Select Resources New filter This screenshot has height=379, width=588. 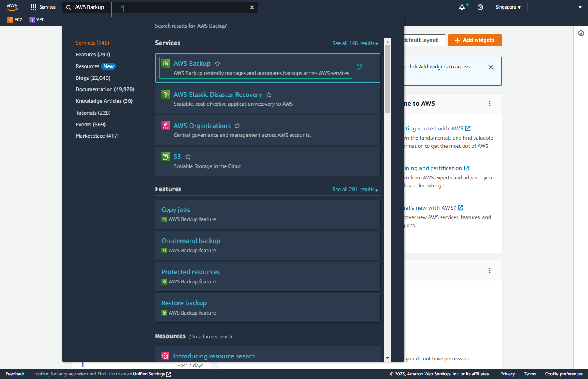95,66
